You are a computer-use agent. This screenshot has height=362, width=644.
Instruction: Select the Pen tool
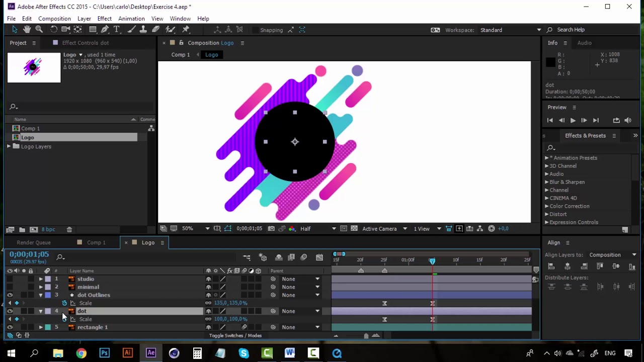(105, 30)
